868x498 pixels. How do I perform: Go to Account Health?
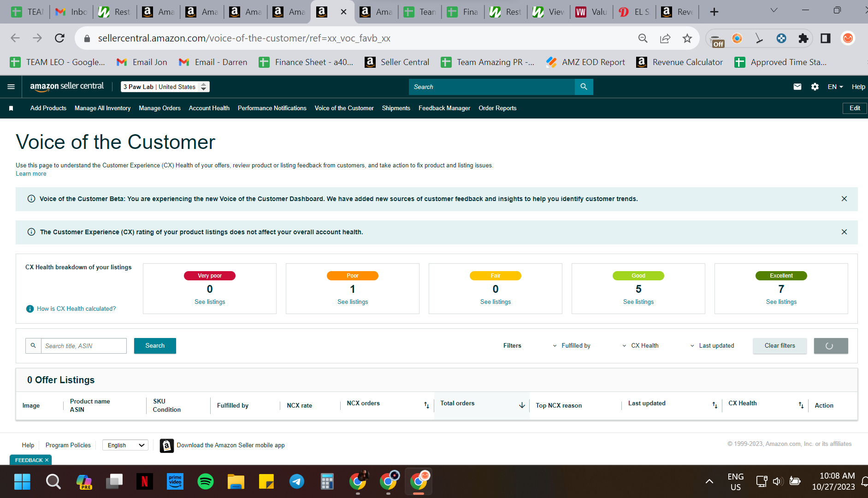coord(209,108)
